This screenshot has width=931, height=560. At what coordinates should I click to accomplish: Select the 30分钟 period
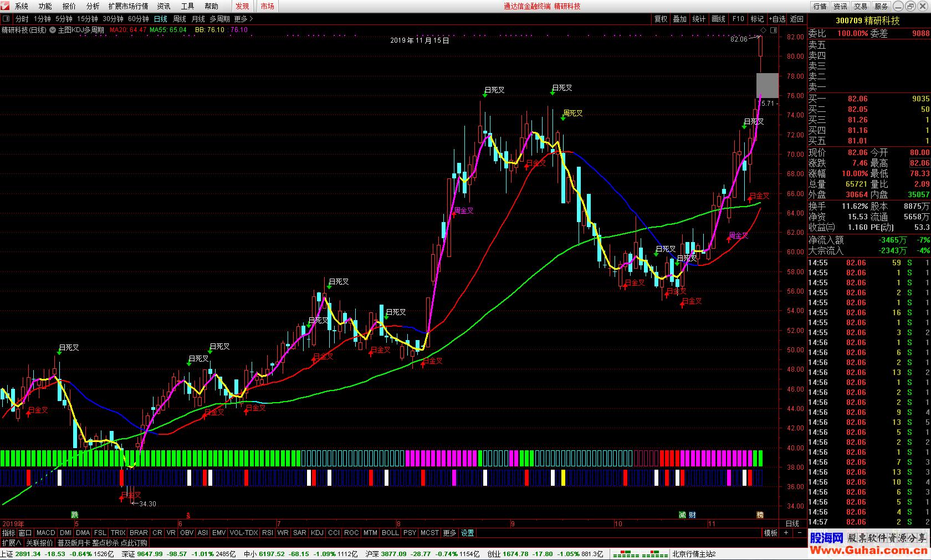(x=113, y=19)
